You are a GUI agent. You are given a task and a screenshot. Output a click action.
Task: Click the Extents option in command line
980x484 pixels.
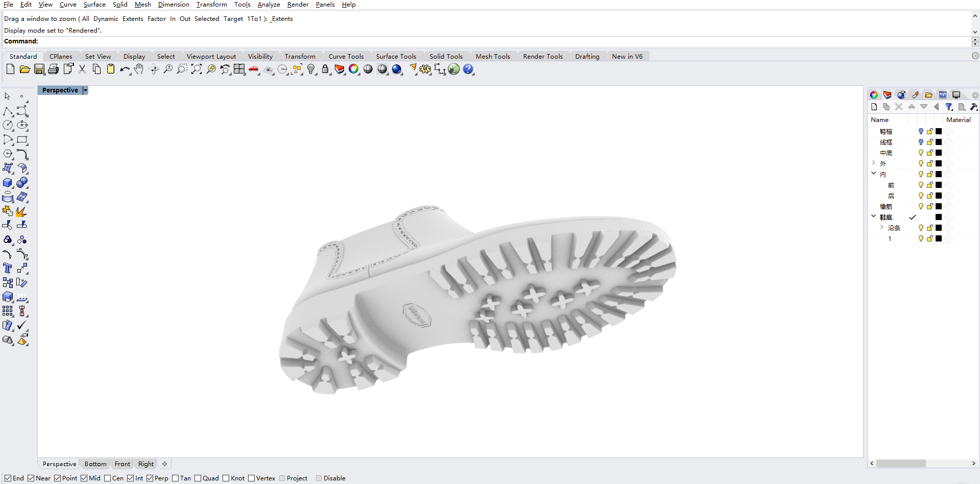[x=133, y=19]
